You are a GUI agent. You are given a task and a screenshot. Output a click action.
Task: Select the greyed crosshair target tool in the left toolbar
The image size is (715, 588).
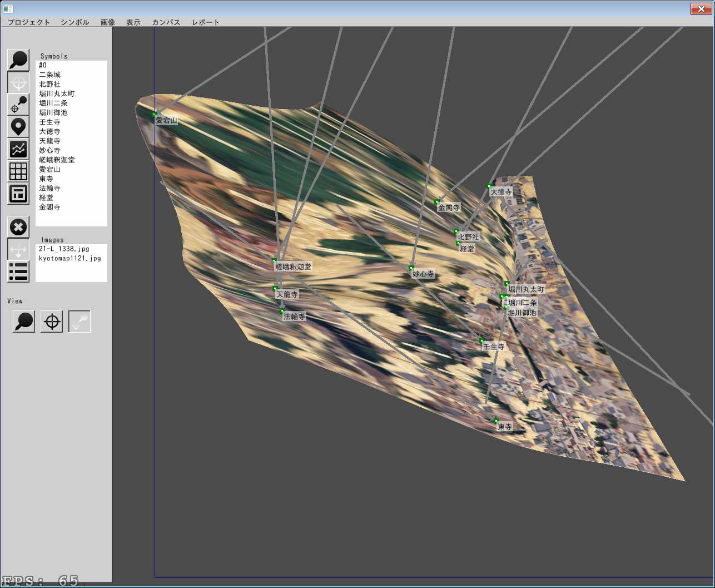[x=18, y=82]
